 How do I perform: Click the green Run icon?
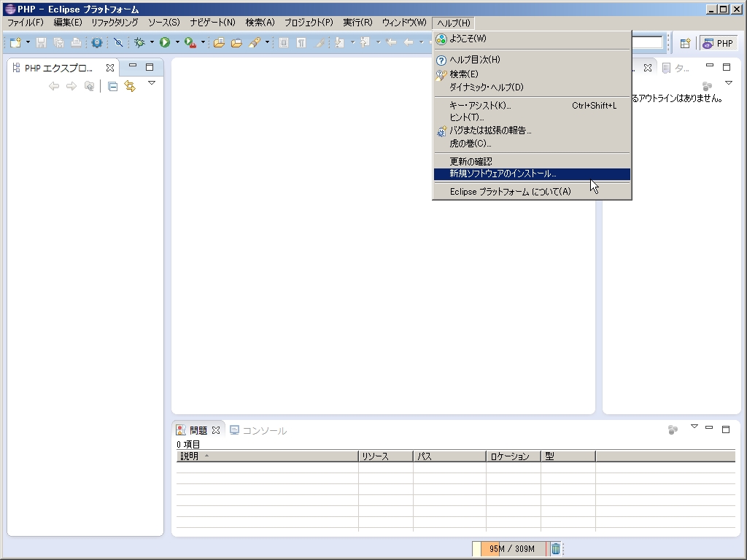click(x=165, y=43)
